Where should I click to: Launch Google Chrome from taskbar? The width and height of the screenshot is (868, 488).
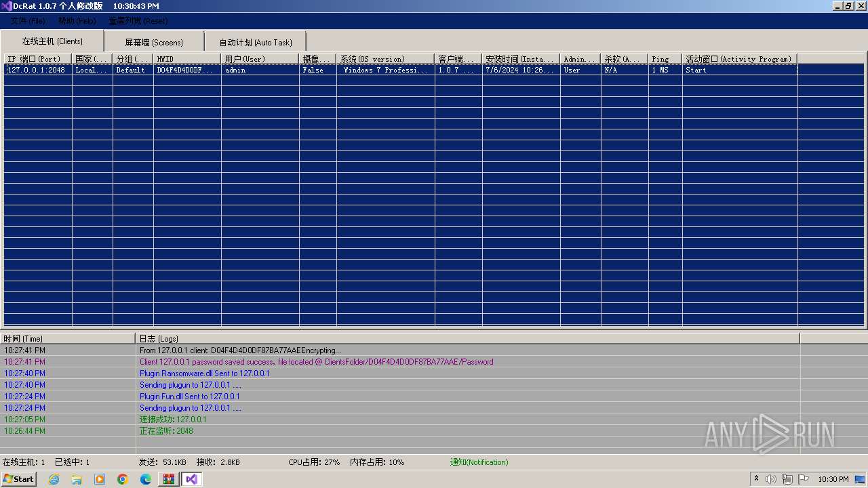(123, 479)
